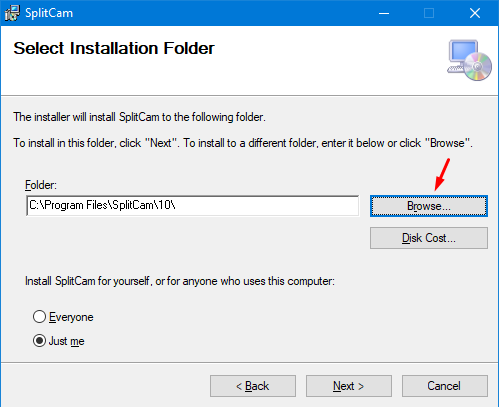Click the red arrow annotation above Browse
The image size is (499, 407).
coord(442,174)
